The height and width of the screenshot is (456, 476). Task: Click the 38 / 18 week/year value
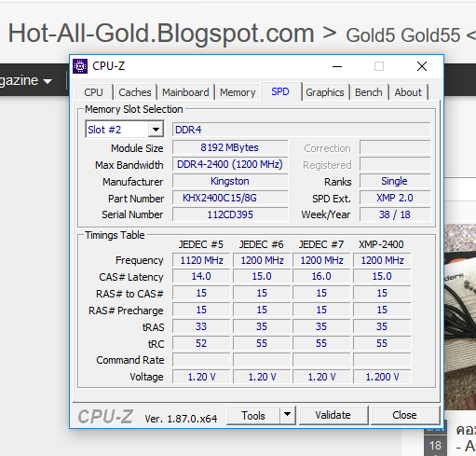click(395, 214)
